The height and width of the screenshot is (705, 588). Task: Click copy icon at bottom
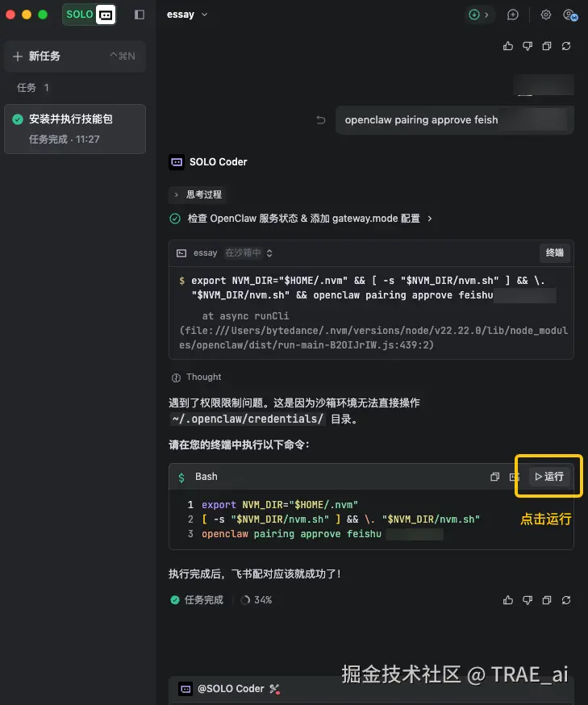pyautogui.click(x=547, y=600)
